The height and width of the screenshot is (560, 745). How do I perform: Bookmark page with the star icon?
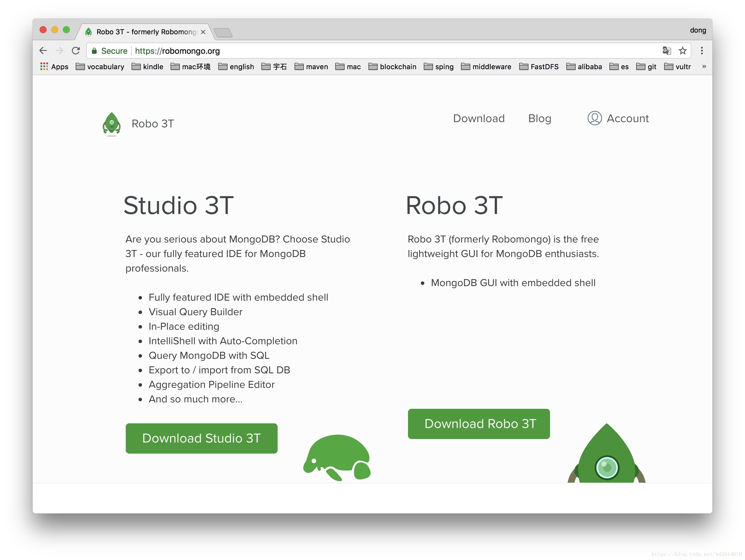[x=682, y=51]
